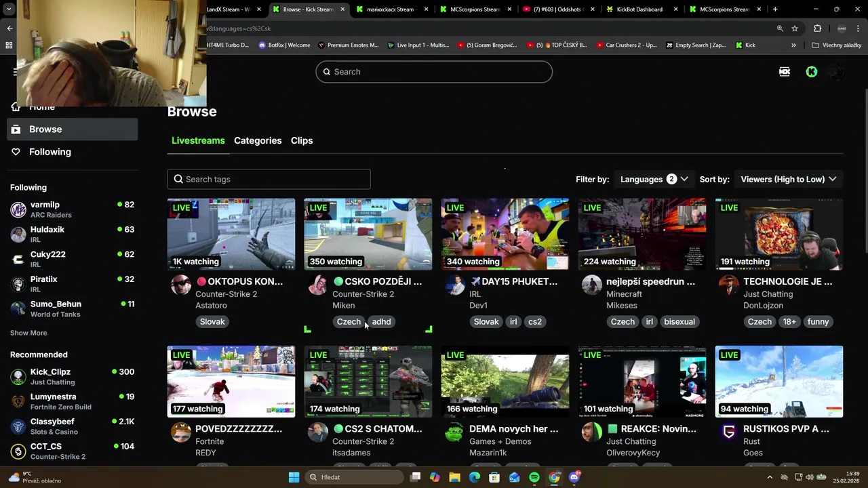Open the user avatar in top-right header
Viewport: 868px width, 488px height.
pos(837,72)
